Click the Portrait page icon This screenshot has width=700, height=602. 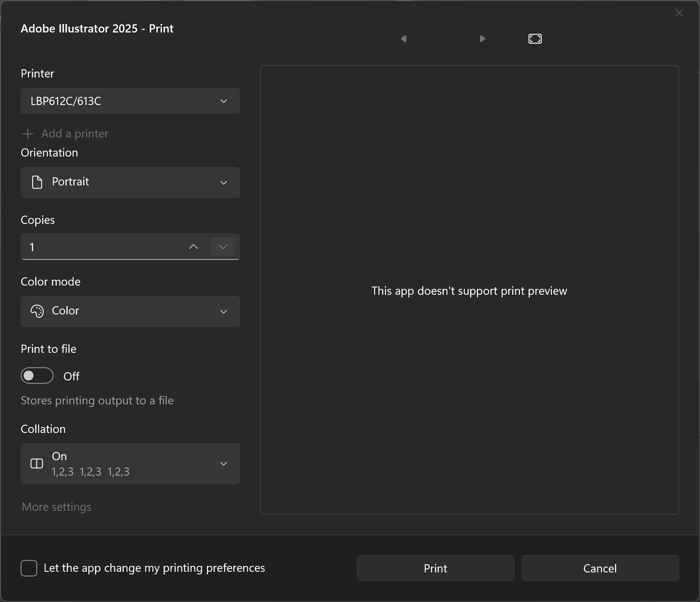[x=37, y=182]
